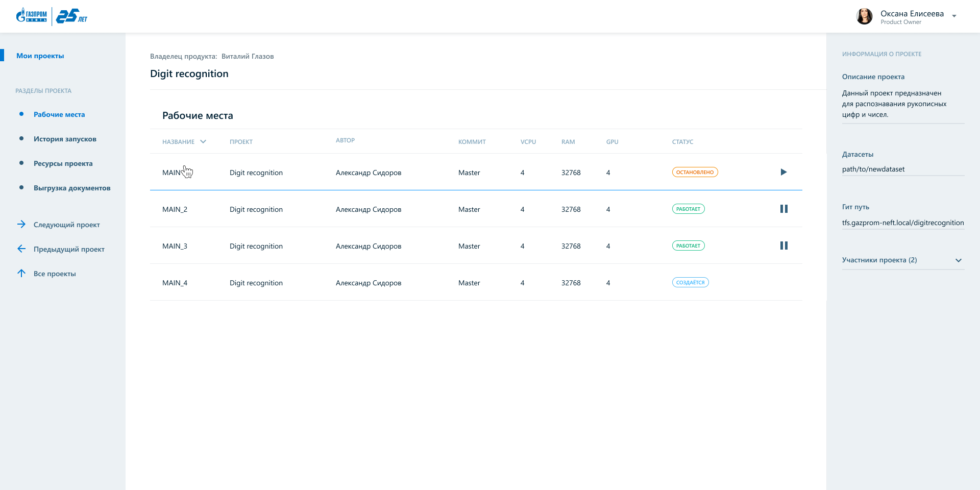Click the left arrow for Предыдущий проект

21,249
